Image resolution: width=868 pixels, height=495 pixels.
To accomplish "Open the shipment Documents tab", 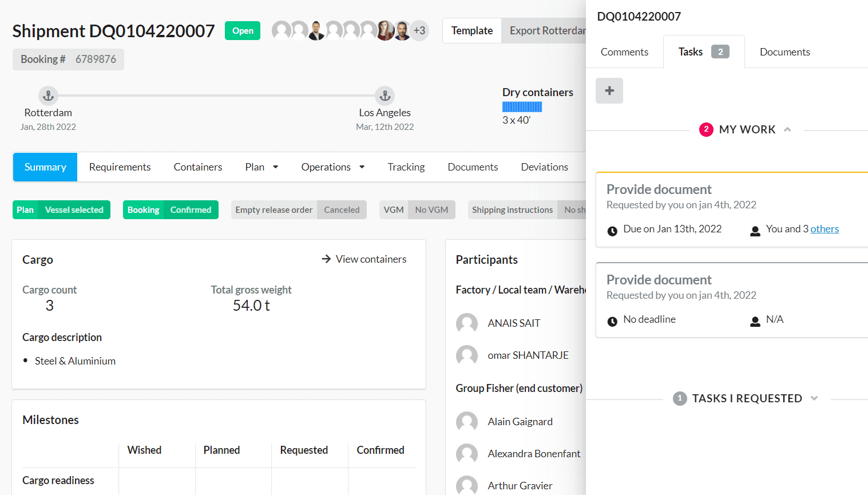I will coord(473,167).
